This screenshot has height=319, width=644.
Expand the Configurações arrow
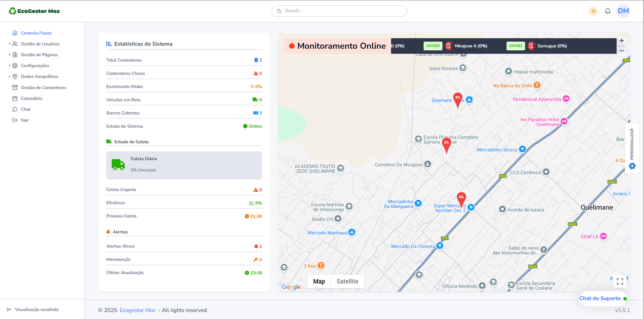point(10,66)
